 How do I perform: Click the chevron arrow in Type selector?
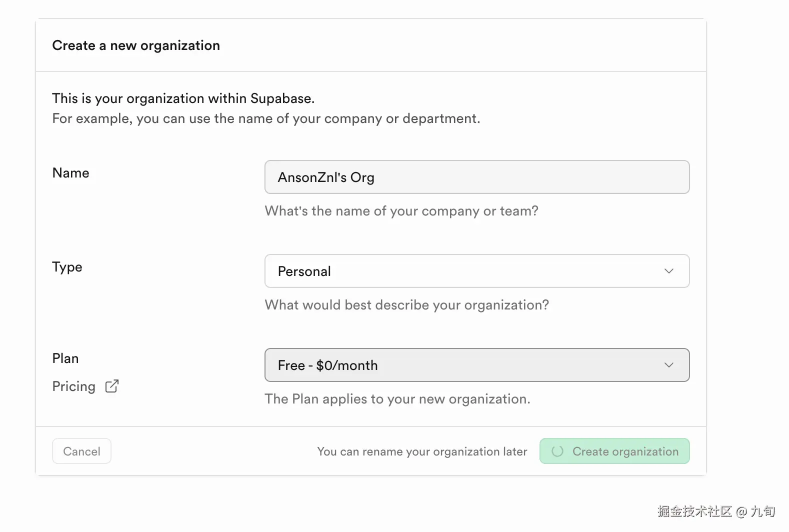point(668,271)
